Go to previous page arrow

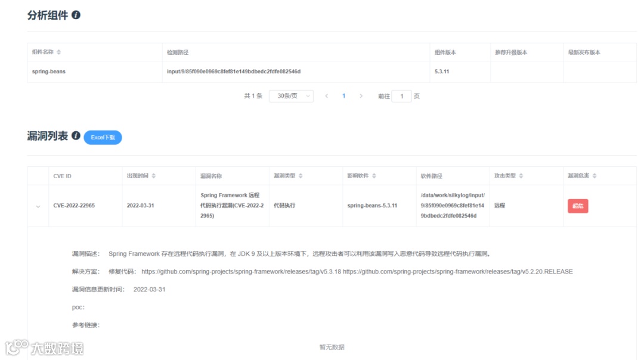[327, 96]
